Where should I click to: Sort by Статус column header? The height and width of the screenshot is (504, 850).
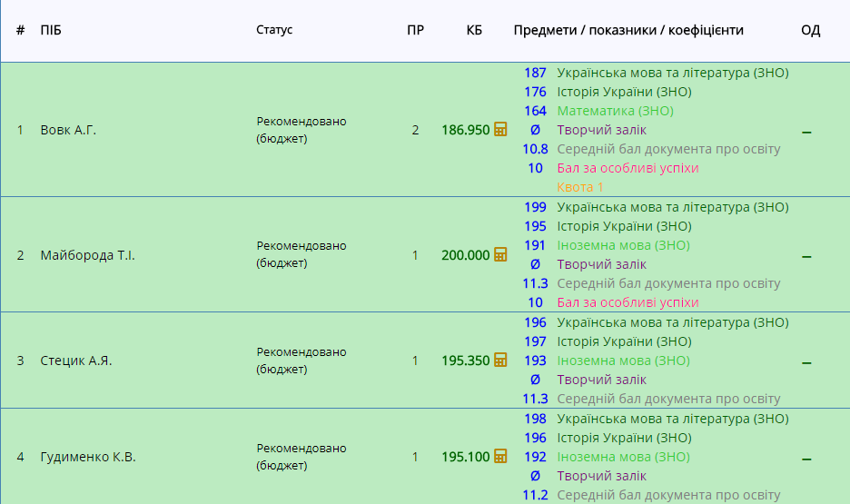pos(274,30)
